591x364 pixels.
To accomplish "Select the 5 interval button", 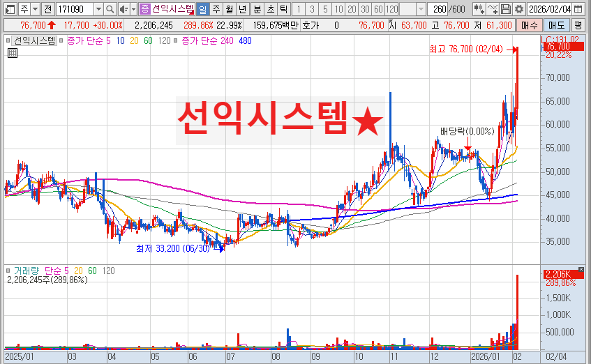I will 325,9.
